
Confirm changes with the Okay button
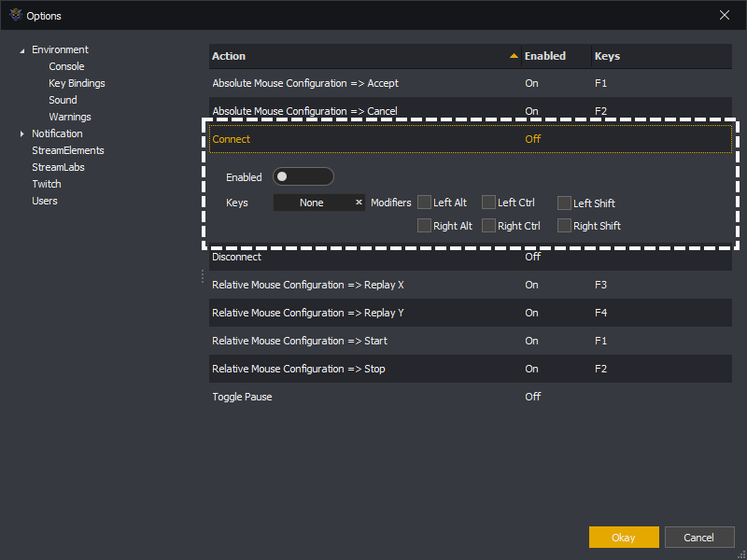tap(624, 538)
